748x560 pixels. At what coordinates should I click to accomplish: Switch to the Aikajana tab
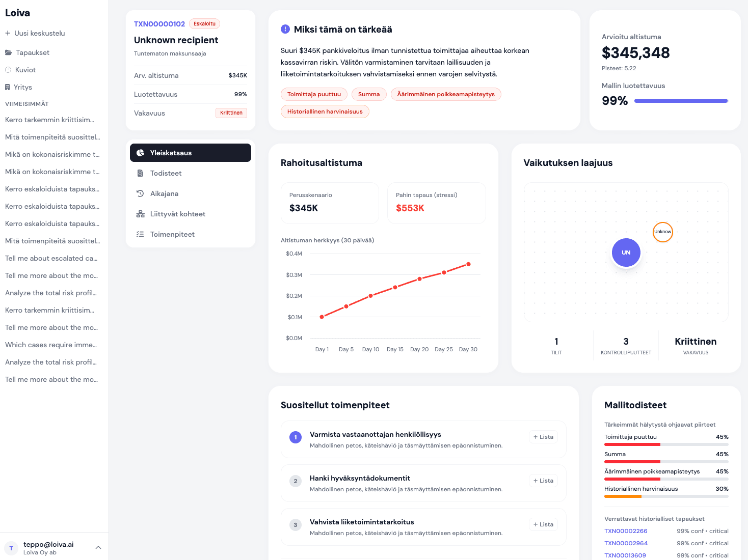pos(164,193)
